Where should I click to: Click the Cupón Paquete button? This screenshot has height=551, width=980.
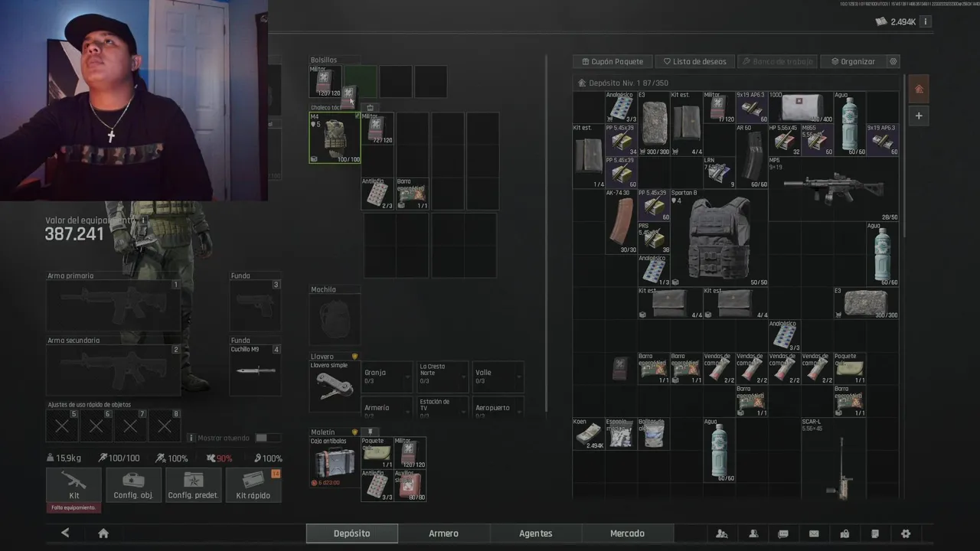tap(612, 61)
